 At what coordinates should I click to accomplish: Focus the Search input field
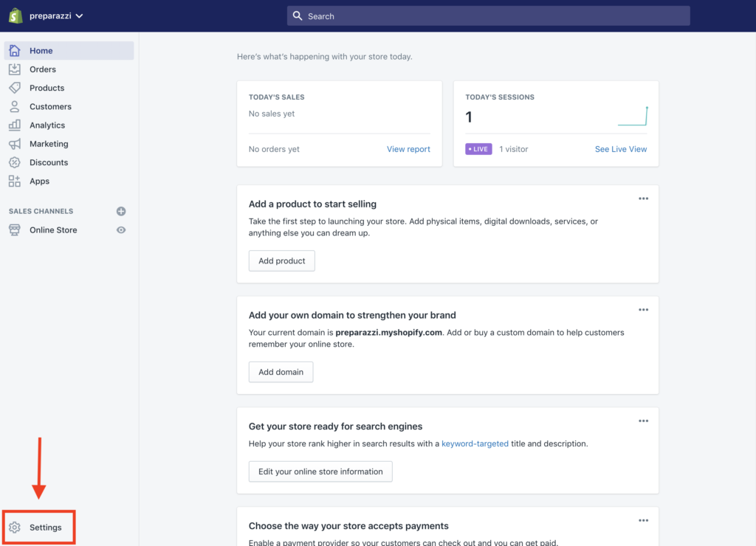(x=488, y=16)
